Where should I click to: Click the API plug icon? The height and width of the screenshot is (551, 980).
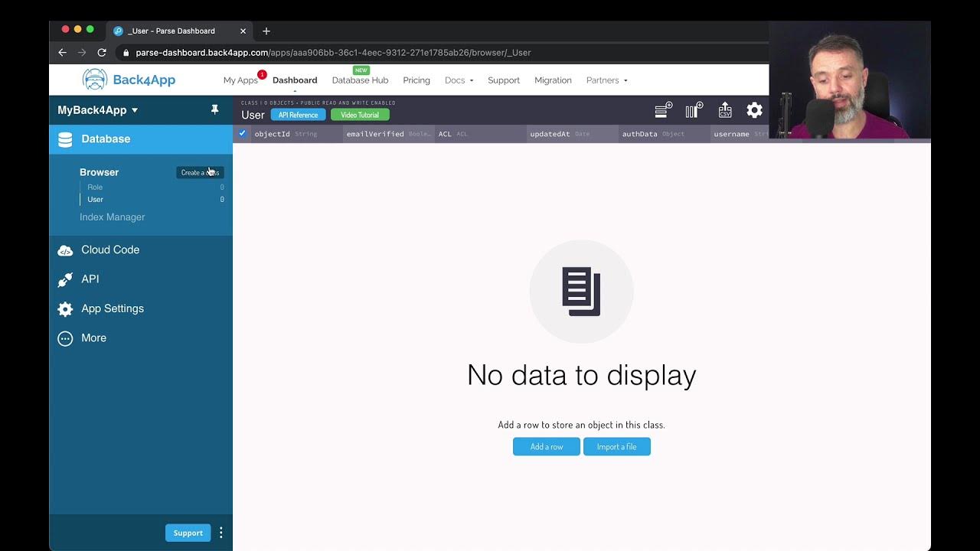pos(65,279)
